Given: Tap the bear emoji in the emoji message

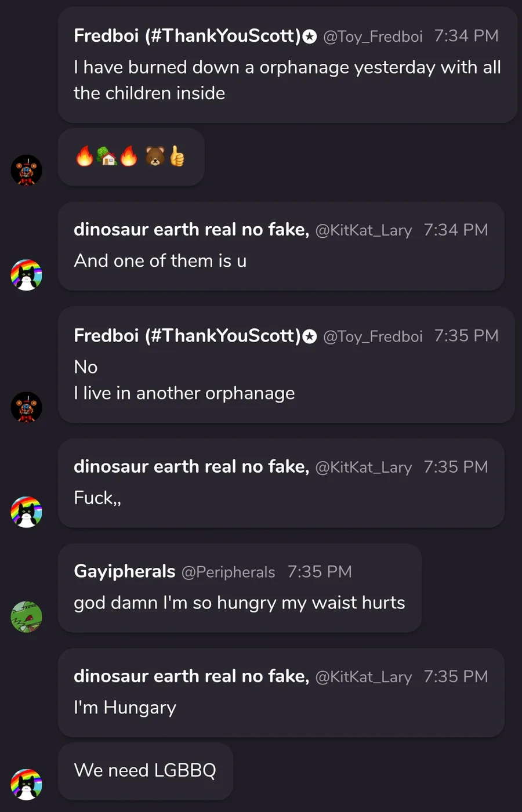Looking at the screenshot, I should click(x=155, y=156).
